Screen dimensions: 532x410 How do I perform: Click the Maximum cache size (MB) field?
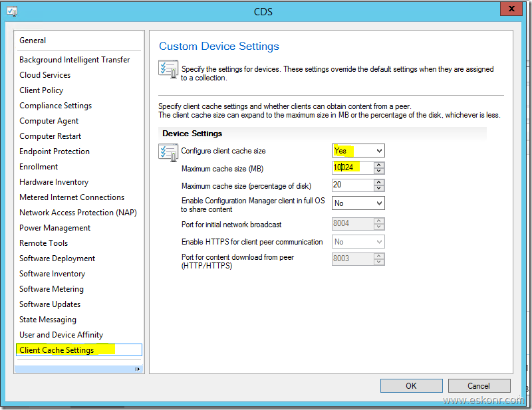tap(352, 169)
